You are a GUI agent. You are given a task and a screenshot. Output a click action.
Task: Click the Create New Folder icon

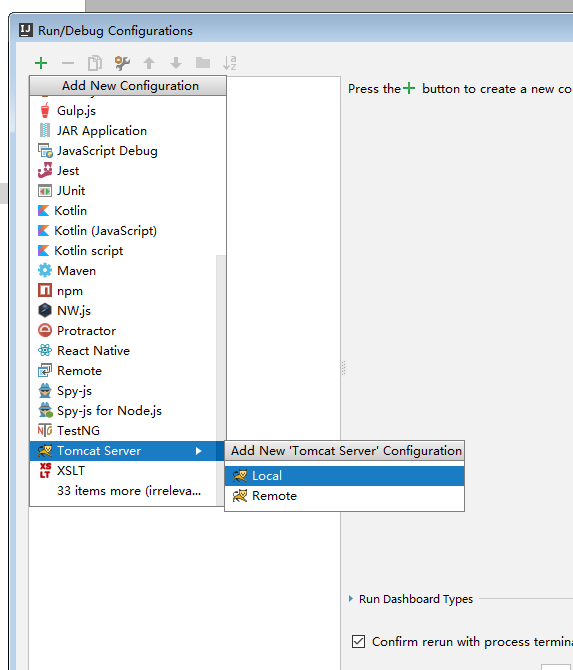[203, 63]
